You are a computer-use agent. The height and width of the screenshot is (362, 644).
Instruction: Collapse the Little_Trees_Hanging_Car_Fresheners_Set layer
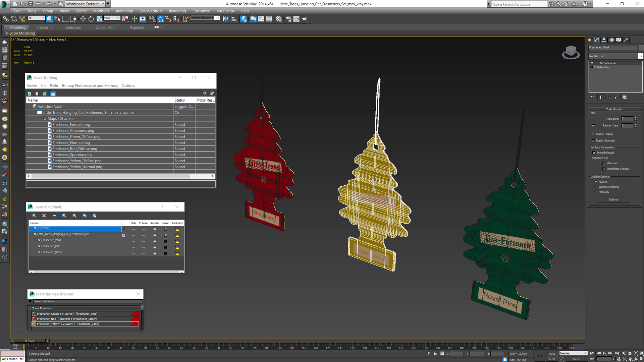[31, 234]
